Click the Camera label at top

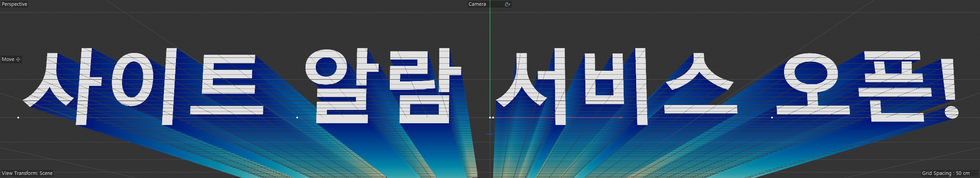pos(477,4)
